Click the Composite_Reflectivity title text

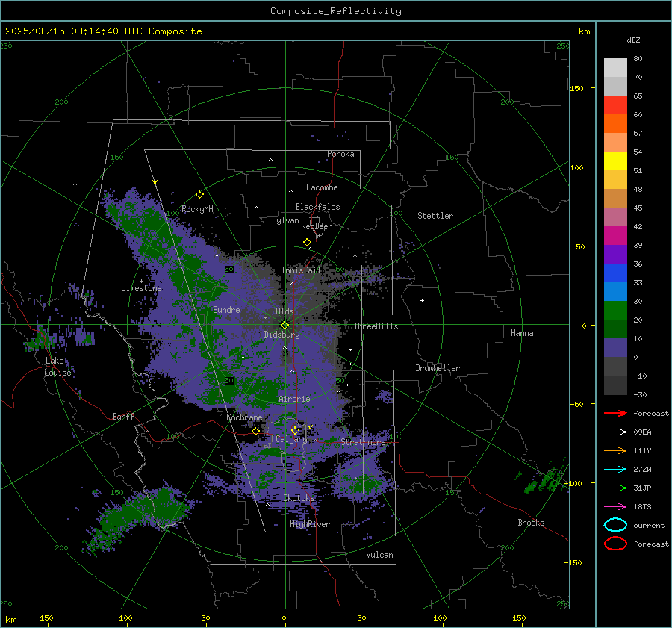pos(335,11)
